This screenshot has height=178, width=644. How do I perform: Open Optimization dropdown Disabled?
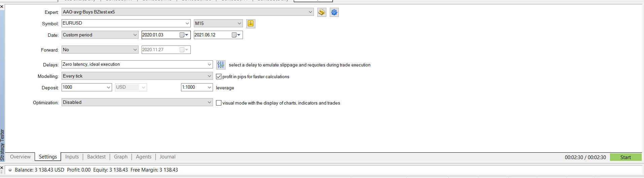[137, 102]
